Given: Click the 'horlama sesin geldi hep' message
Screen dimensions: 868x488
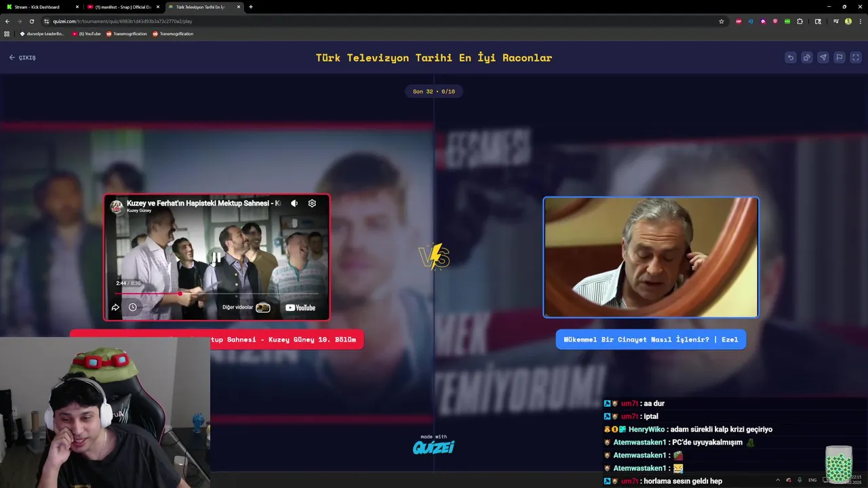Looking at the screenshot, I should coord(663,481).
